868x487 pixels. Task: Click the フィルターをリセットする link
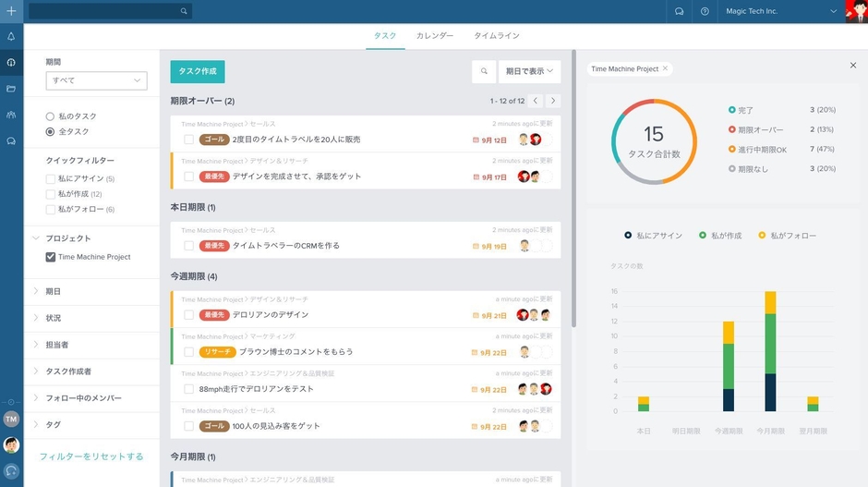click(x=91, y=457)
